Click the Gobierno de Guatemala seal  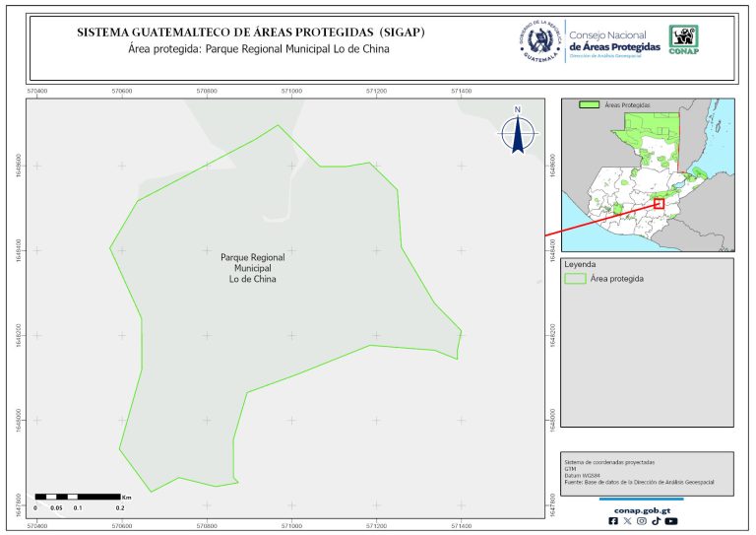click(539, 39)
